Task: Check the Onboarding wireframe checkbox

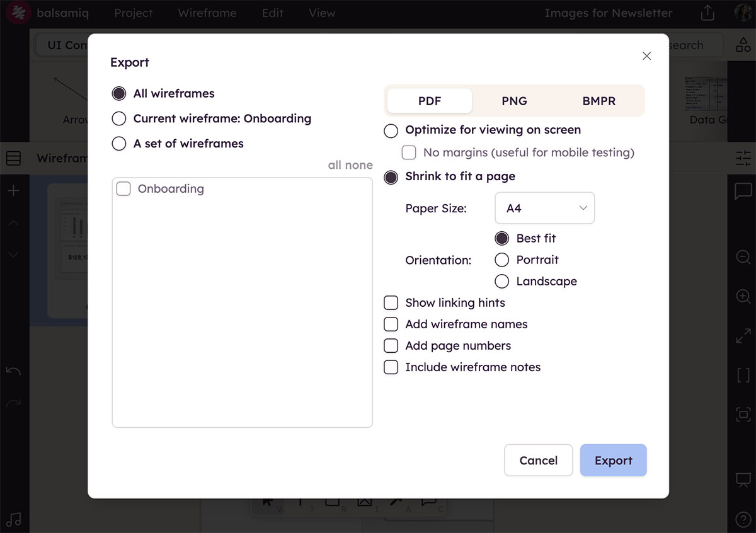Action: pos(123,188)
